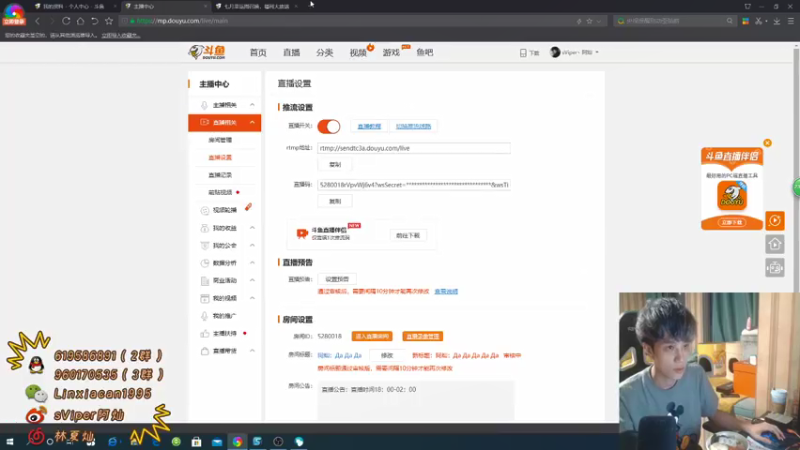Click the browser logo avatar at top-left
Screen dimensions: 800x450
click(14, 14)
